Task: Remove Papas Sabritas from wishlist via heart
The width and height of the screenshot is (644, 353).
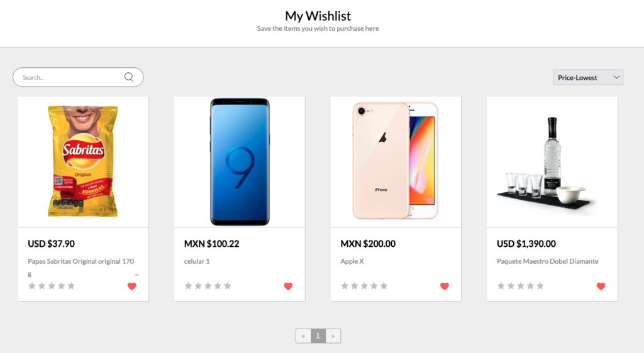Action: [x=132, y=286]
